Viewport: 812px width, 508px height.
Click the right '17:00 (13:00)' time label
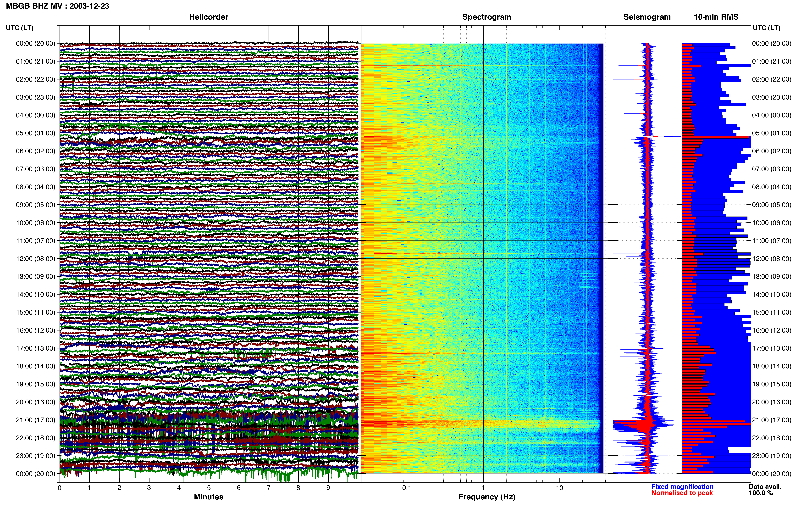click(x=772, y=348)
